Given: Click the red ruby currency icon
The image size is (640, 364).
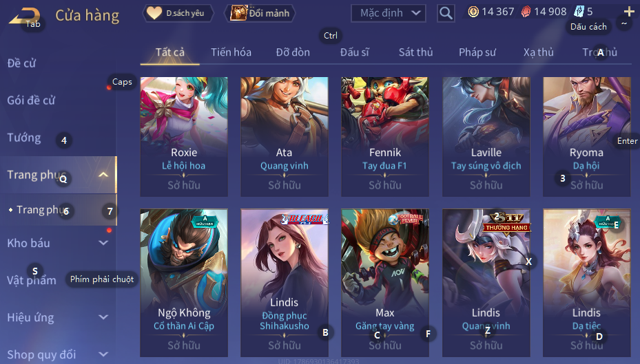Looking at the screenshot, I should pos(526,12).
